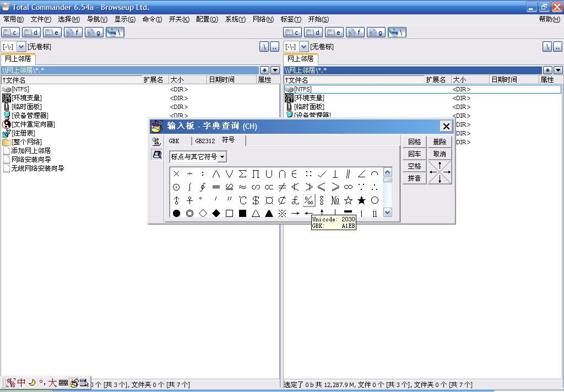564x392 pixels.
Task: Click the 回格 backspace button
Action: pos(414,142)
